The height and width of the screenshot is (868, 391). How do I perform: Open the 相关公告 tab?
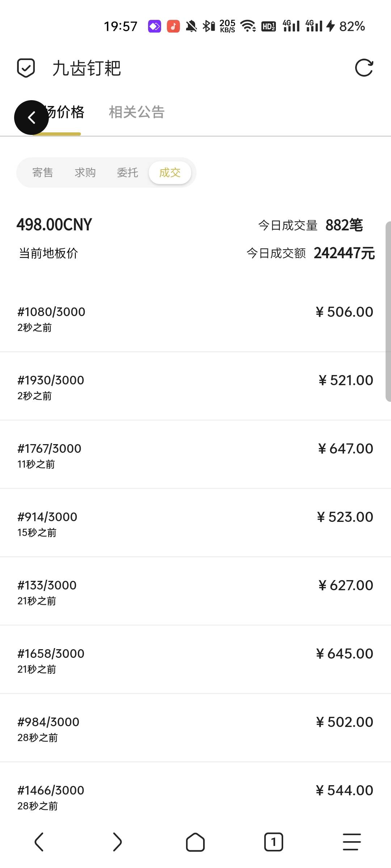(137, 112)
